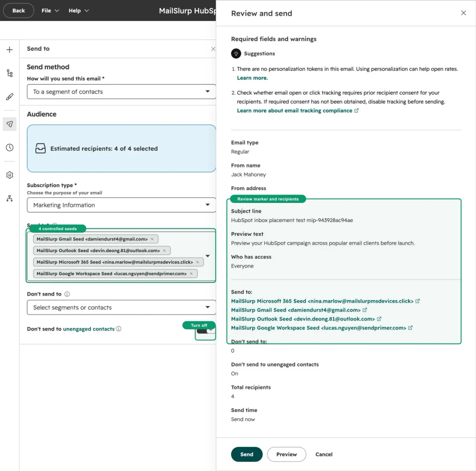Click the inbox tray icon in Audience box

click(x=40, y=148)
